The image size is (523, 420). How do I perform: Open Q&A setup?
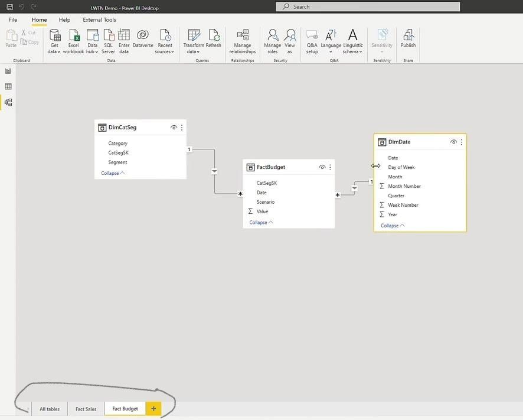pos(312,41)
